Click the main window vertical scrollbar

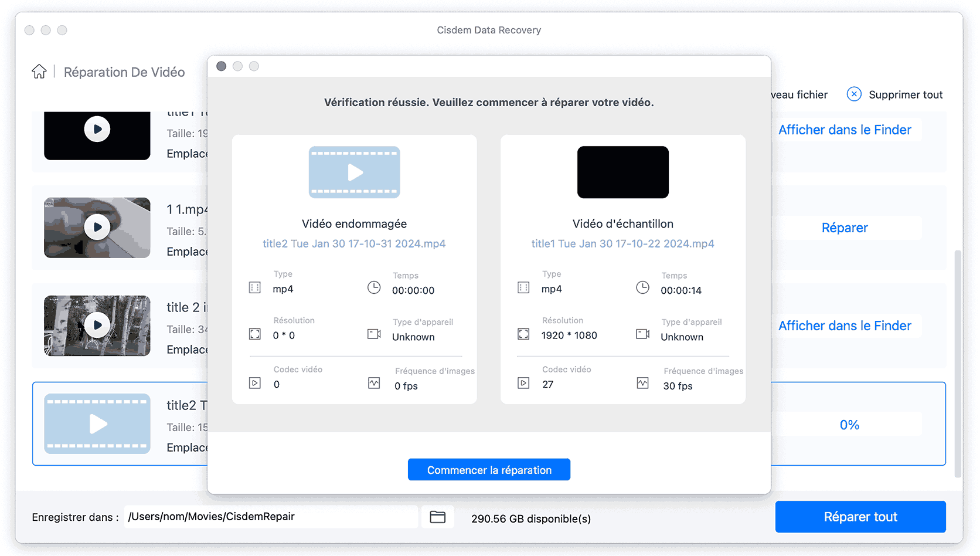(958, 364)
